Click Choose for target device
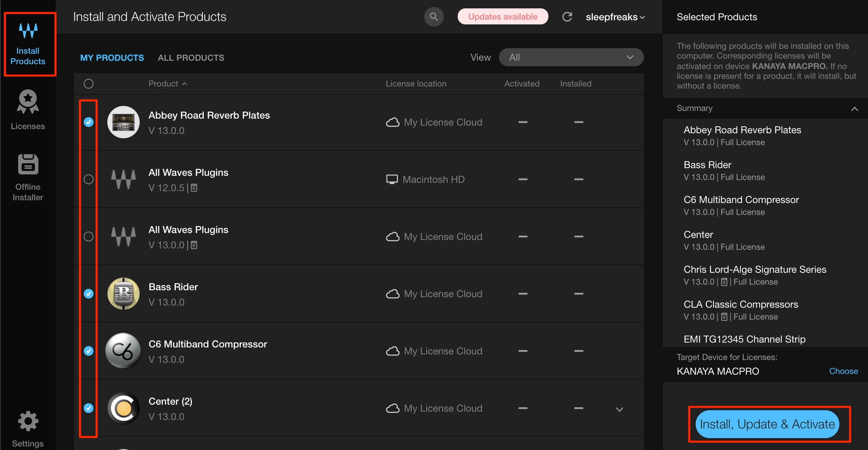 [843, 371]
